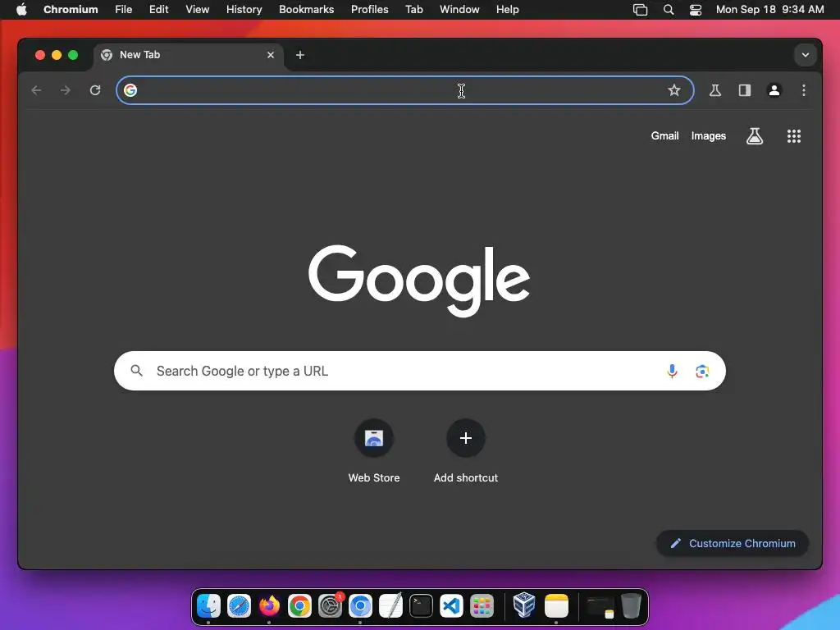Open the Tab menu
The image size is (840, 630).
pyautogui.click(x=414, y=9)
